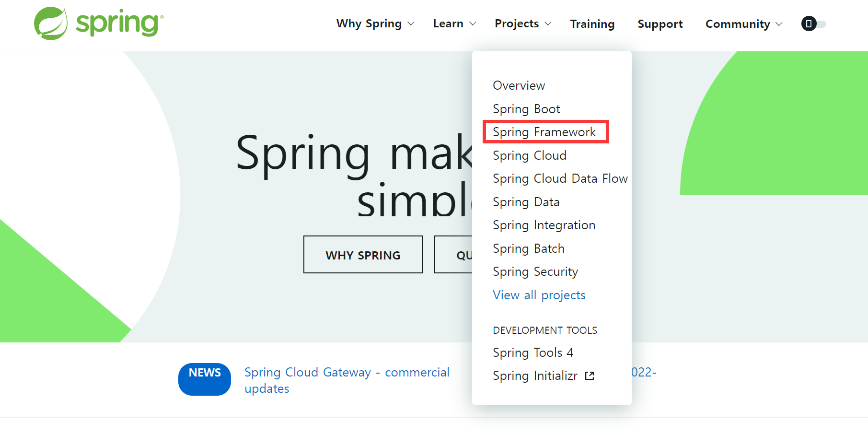Choose Spring Batch menu item

pyautogui.click(x=529, y=248)
